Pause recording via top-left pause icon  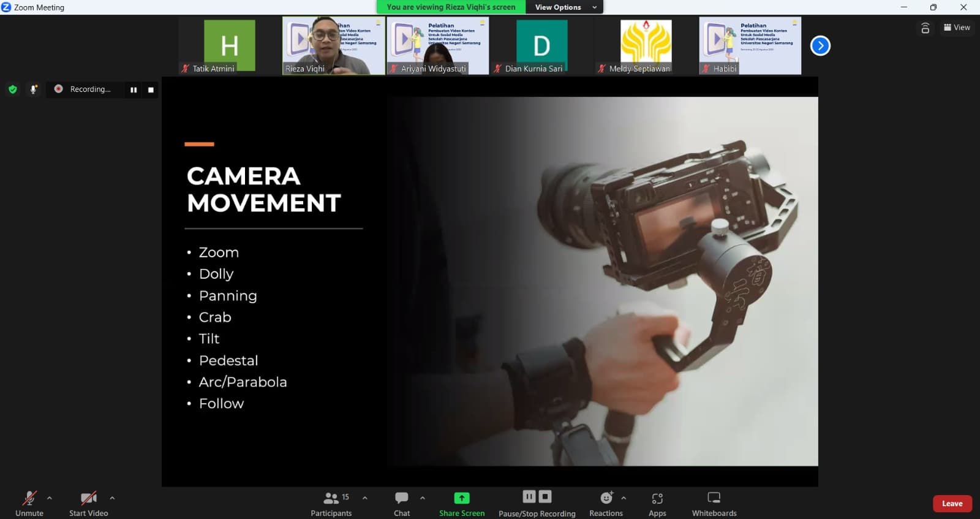(134, 90)
